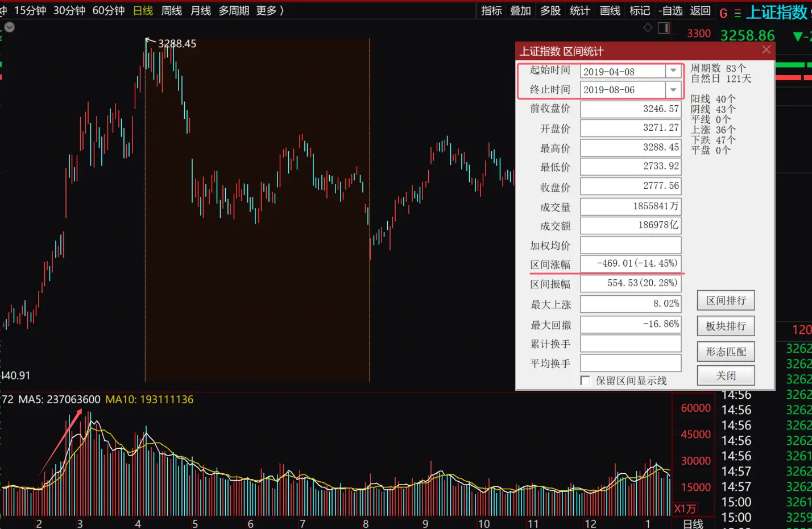The height and width of the screenshot is (529, 812).
Task: Toggle the side panel layout icon
Action: [x=664, y=28]
